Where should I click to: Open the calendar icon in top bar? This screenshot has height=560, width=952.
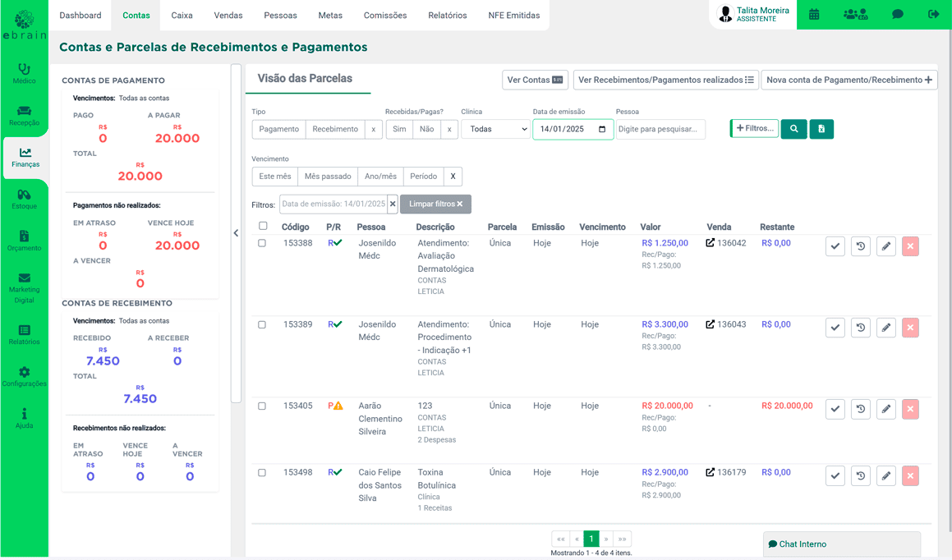pyautogui.click(x=814, y=14)
